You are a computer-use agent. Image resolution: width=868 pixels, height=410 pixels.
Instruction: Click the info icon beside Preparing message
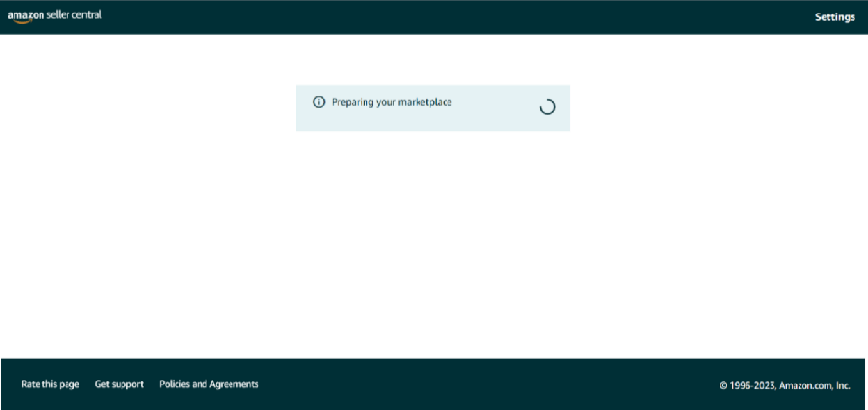319,102
